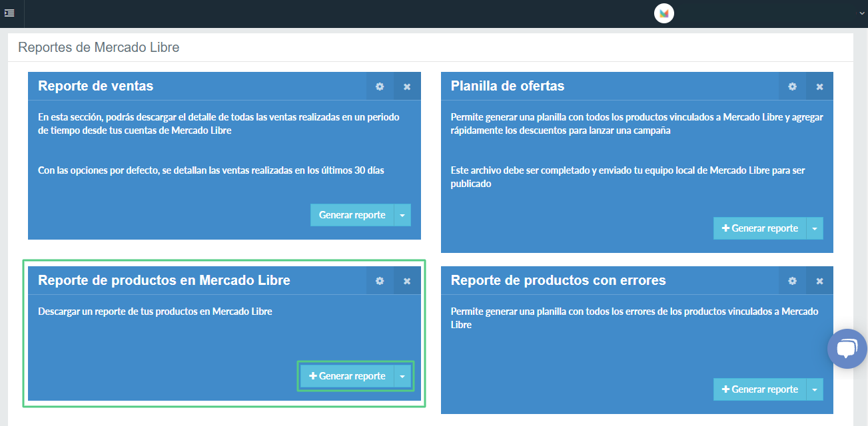The height and width of the screenshot is (426, 868).
Task: Click the text 'Permite generar una planilla con todos los productos vinculados'
Action: (x=637, y=124)
